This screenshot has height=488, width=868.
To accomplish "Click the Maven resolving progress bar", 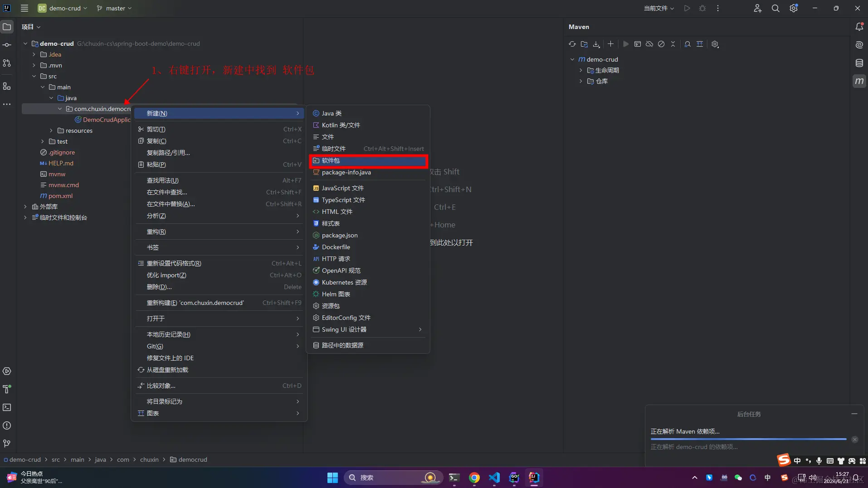I will pos(749,439).
